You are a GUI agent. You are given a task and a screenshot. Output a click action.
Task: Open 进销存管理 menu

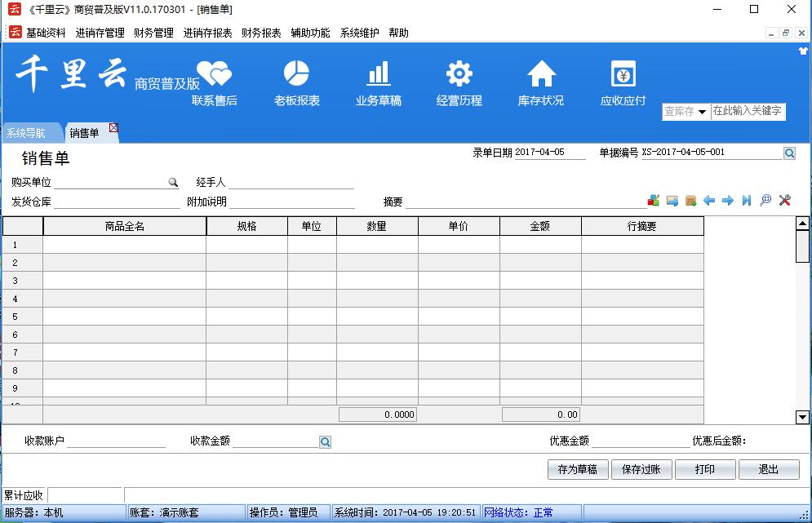tap(100, 33)
